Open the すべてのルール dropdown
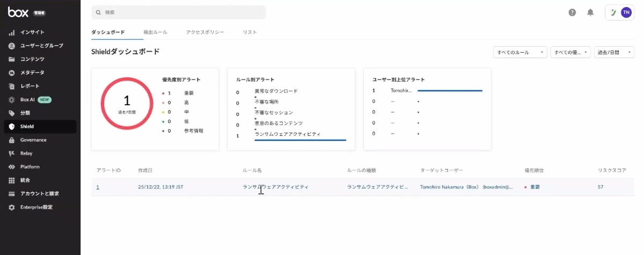The width and height of the screenshot is (644, 255). pyautogui.click(x=520, y=52)
